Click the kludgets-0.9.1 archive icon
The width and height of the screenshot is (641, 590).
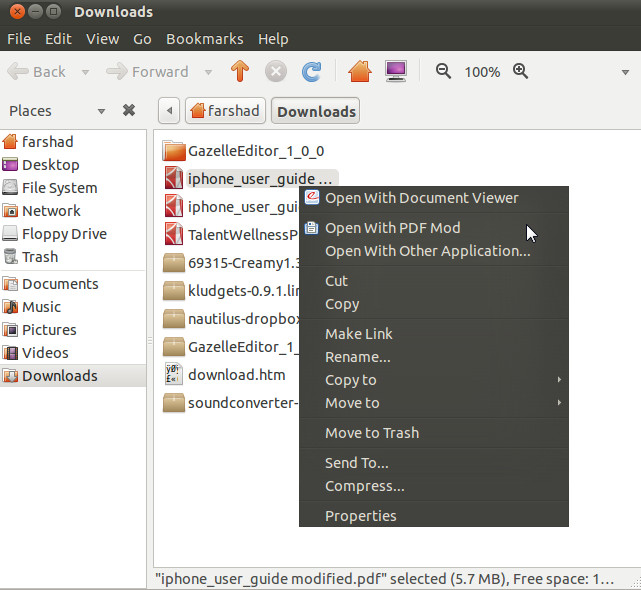pos(174,290)
